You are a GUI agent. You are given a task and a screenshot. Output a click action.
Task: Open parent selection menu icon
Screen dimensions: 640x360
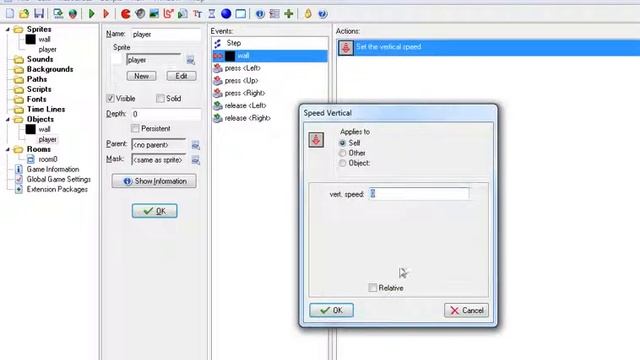click(x=196, y=145)
